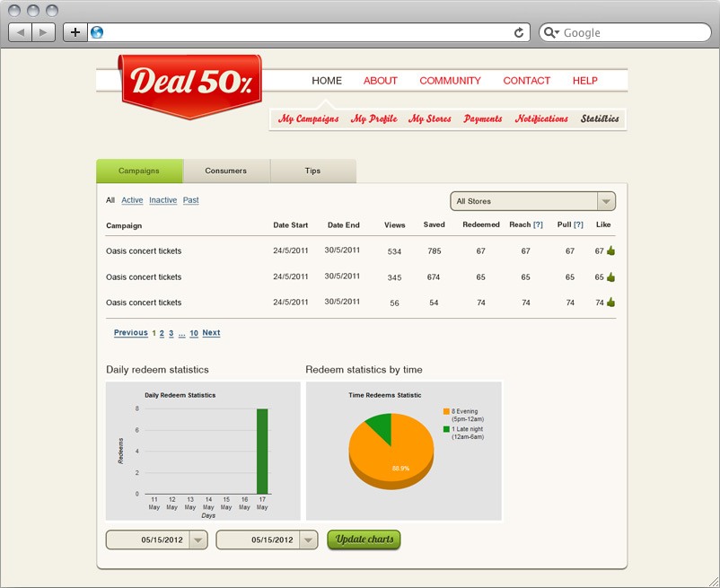The height and width of the screenshot is (588, 720).
Task: Click the reload page icon in address bar
Action: point(519,32)
